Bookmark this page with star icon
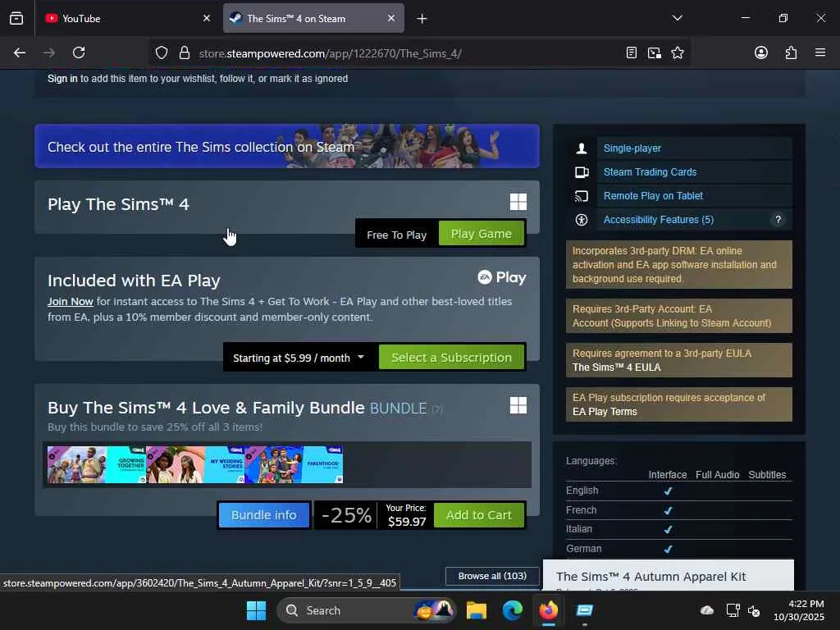This screenshot has width=840, height=630. [678, 52]
